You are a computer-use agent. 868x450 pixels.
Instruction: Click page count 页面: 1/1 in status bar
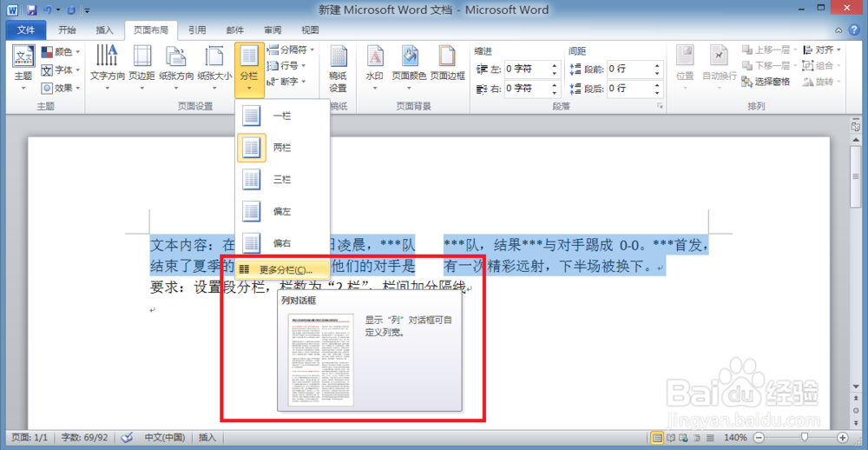tap(29, 437)
